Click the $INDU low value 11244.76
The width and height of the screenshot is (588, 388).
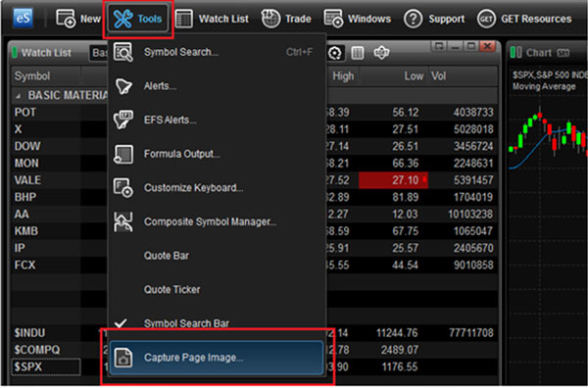click(x=397, y=333)
